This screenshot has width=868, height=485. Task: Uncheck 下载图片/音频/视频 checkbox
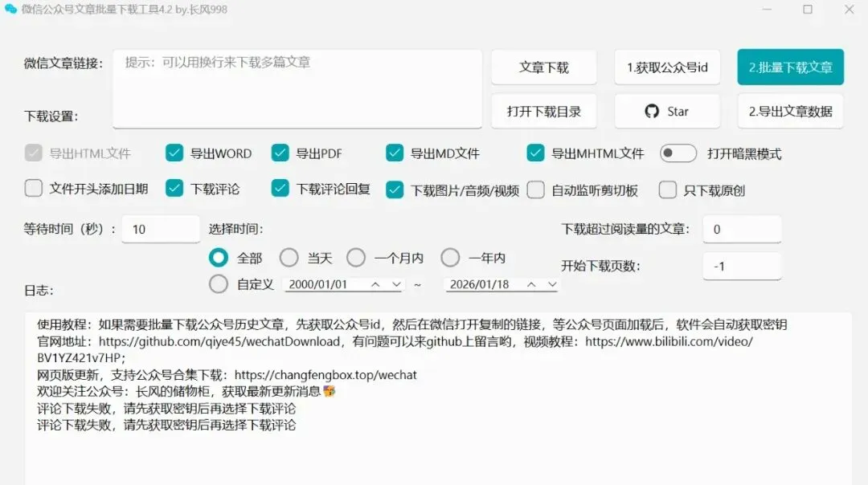(x=395, y=190)
